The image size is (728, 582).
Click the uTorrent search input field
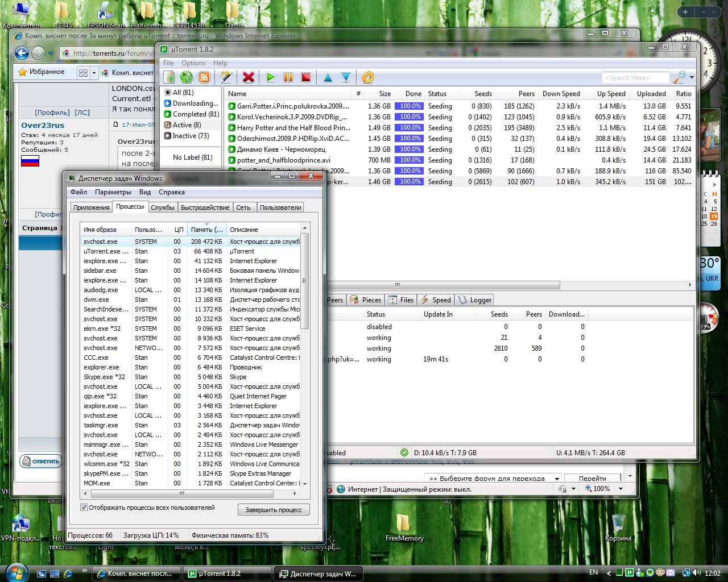[635, 78]
